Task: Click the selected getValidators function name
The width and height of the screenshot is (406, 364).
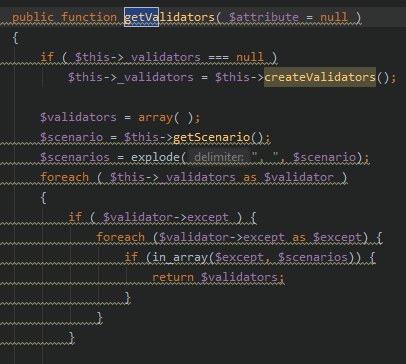Action: pyautogui.click(x=169, y=17)
